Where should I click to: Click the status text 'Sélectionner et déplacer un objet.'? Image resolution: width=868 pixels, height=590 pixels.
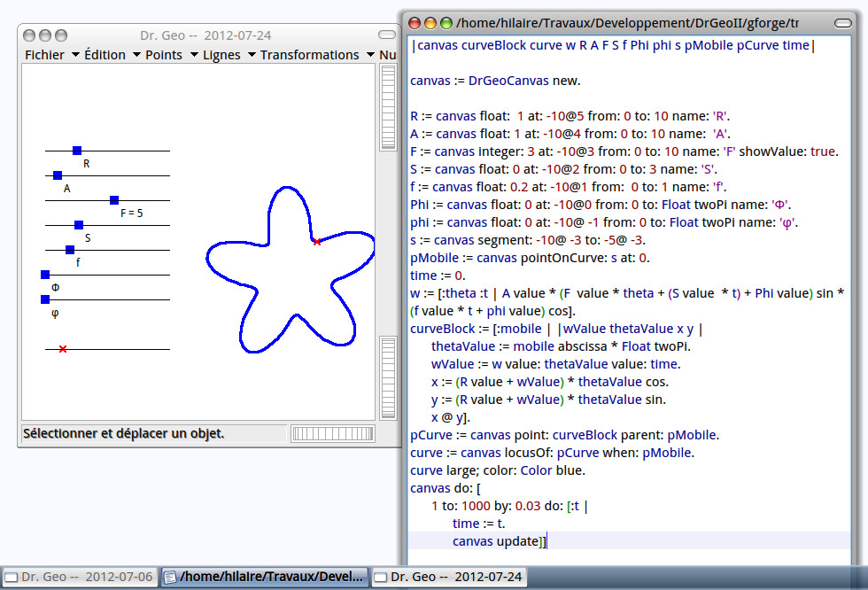(123, 433)
